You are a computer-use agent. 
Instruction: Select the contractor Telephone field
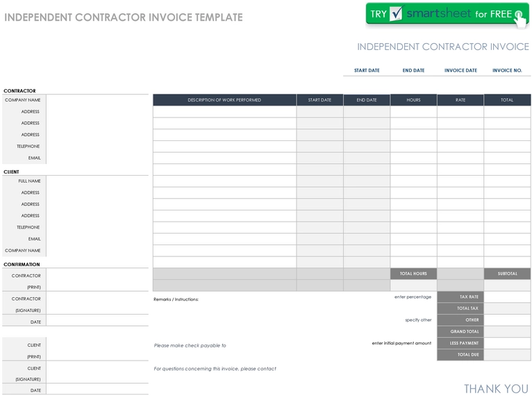coord(97,147)
